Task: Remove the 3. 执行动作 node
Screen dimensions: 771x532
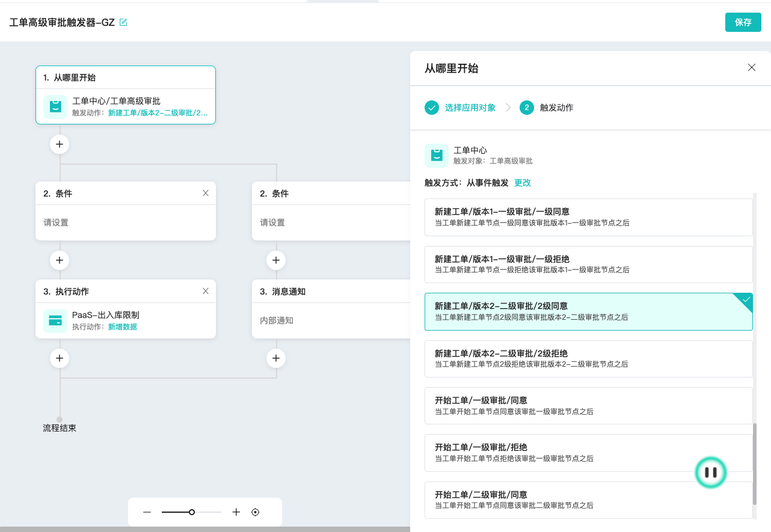Action: click(206, 291)
